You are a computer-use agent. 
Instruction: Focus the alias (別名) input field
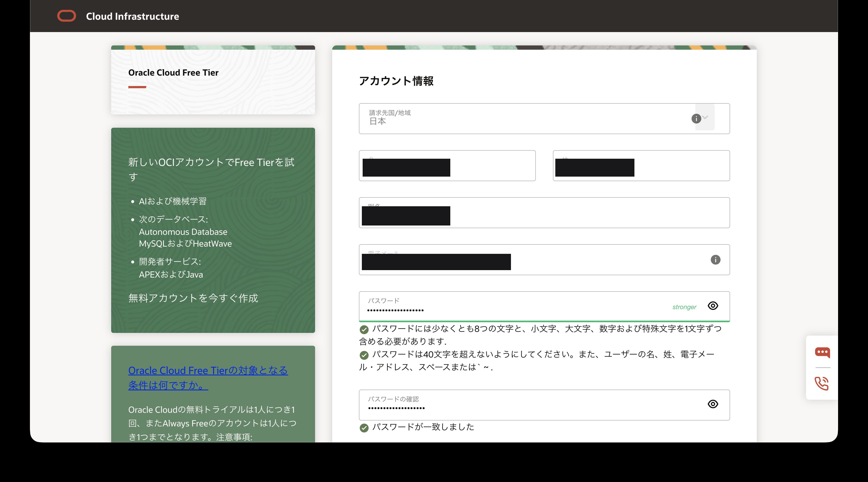544,212
